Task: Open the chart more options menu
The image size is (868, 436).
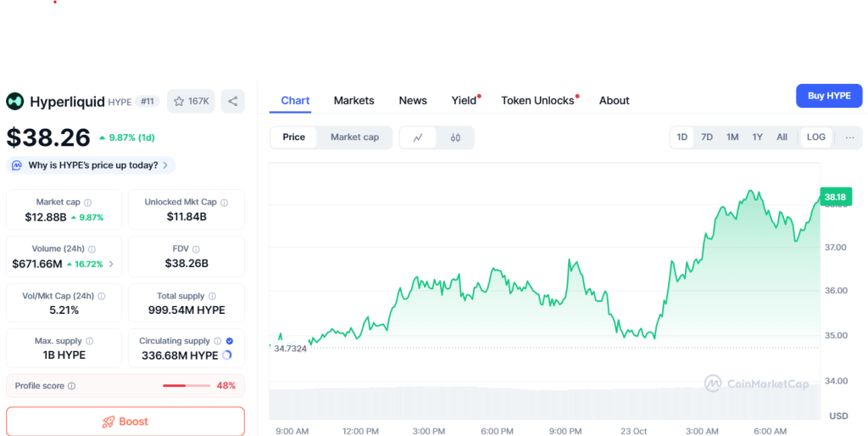Action: (x=849, y=137)
